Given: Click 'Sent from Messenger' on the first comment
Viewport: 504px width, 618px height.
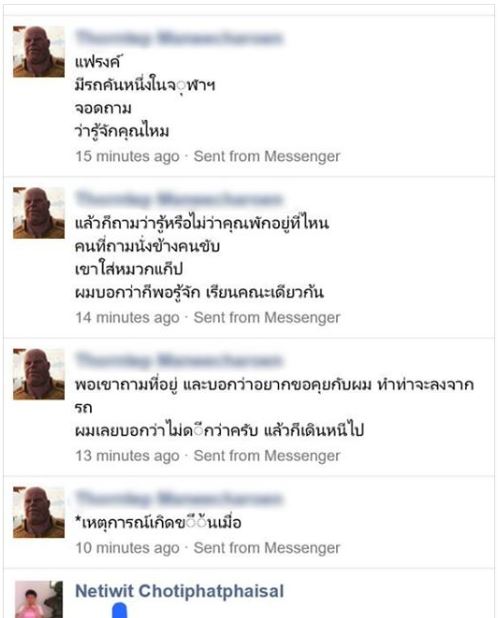Looking at the screenshot, I should (267, 156).
